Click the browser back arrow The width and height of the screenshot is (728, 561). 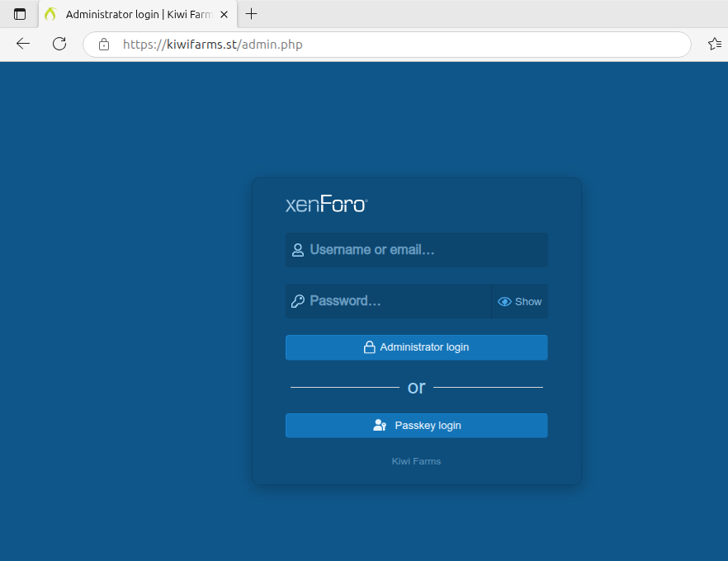click(23, 45)
